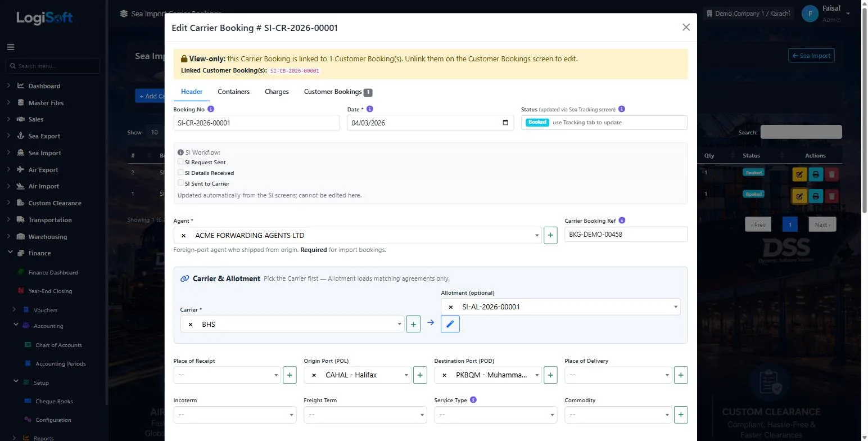This screenshot has width=868, height=441.
Task: Click the Air Export plane icon
Action: 21,170
